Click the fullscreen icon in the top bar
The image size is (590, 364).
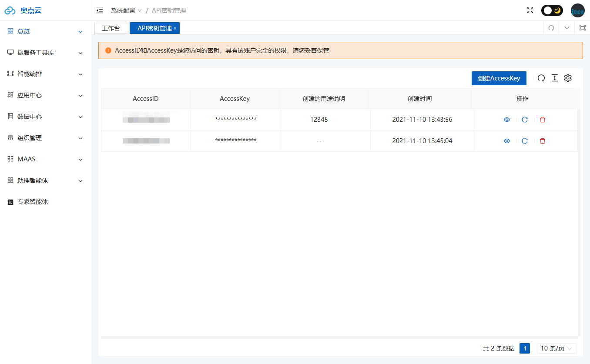[530, 10]
